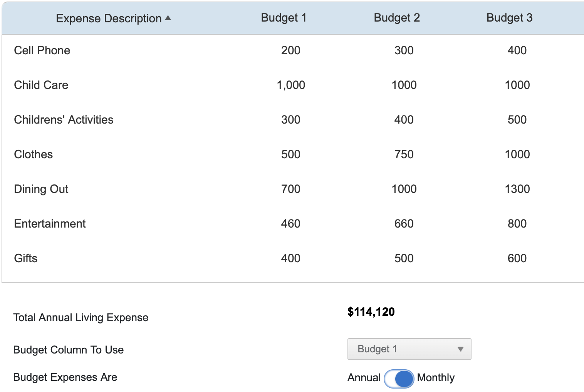Viewport: 584px width, 392px height.
Task: Click the Total Annual Living Expense amount
Action: tap(371, 312)
